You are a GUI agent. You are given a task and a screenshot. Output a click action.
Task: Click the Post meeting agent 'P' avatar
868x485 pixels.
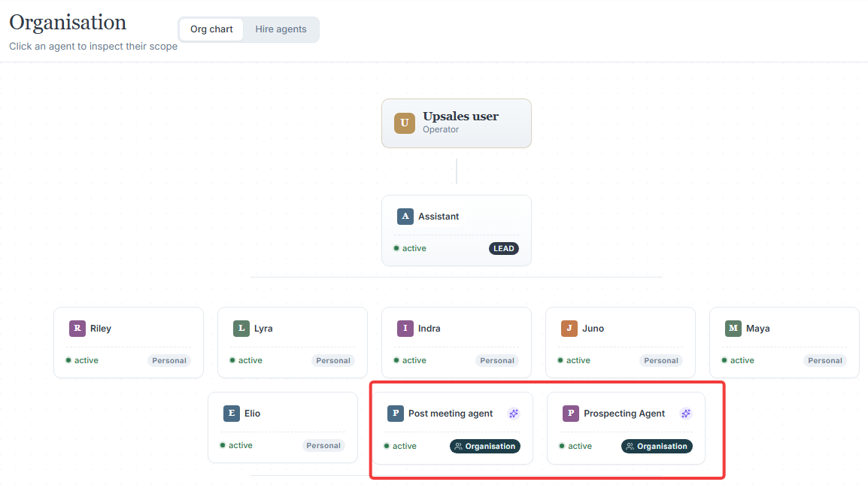395,413
